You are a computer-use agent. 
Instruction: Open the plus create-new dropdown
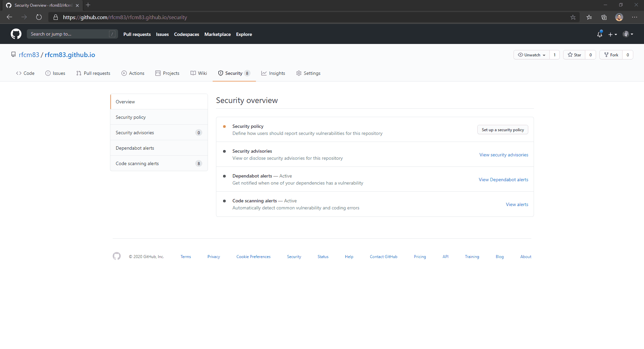pyautogui.click(x=612, y=34)
